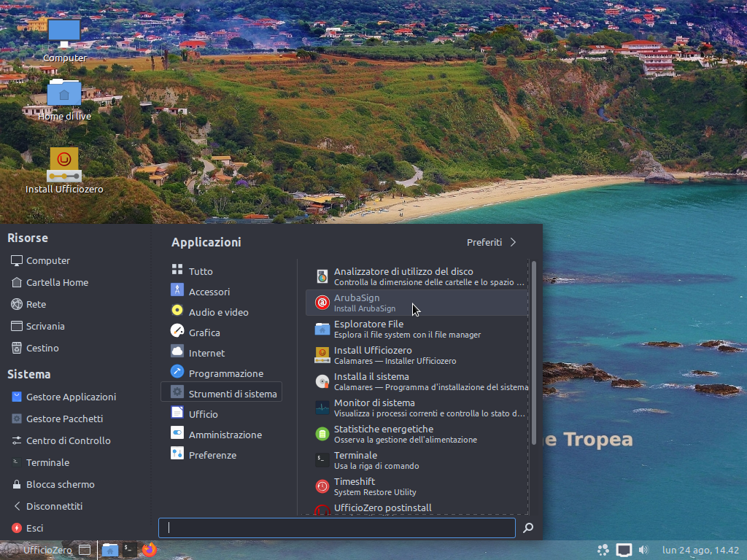This screenshot has height=560, width=747.
Task: Click the volume icon in system tray
Action: [643, 550]
